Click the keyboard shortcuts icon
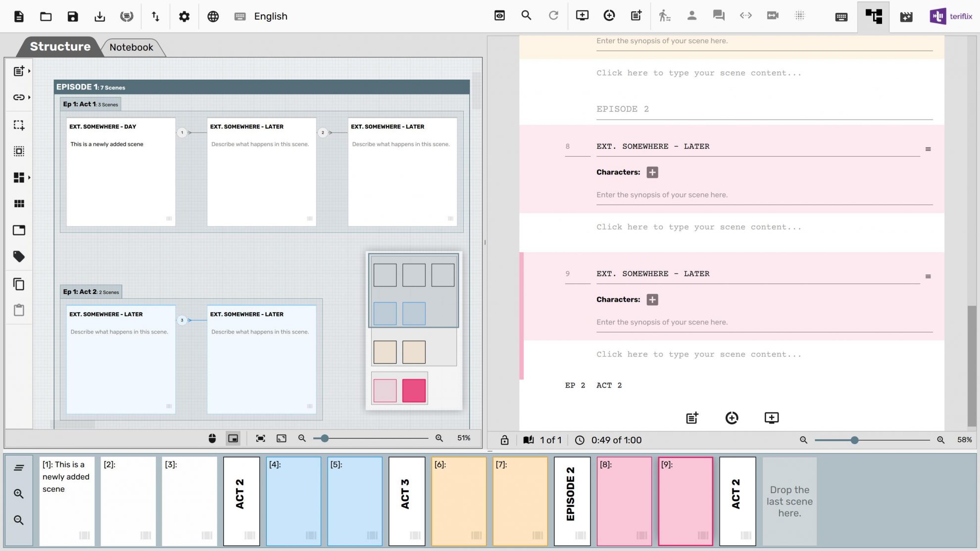This screenshot has width=980, height=551. [840, 16]
